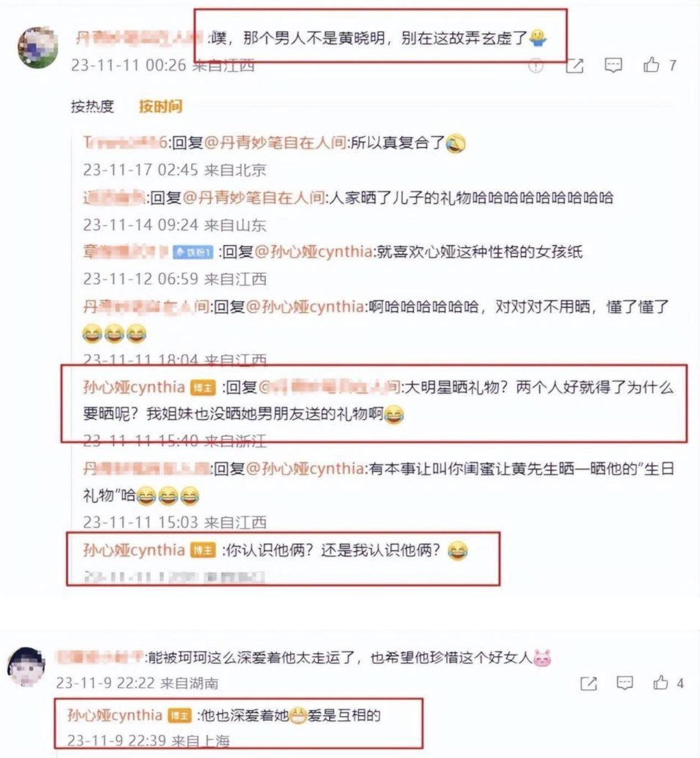700x758 pixels.
Task: Like the top comment with 7 likes
Action: [651, 65]
